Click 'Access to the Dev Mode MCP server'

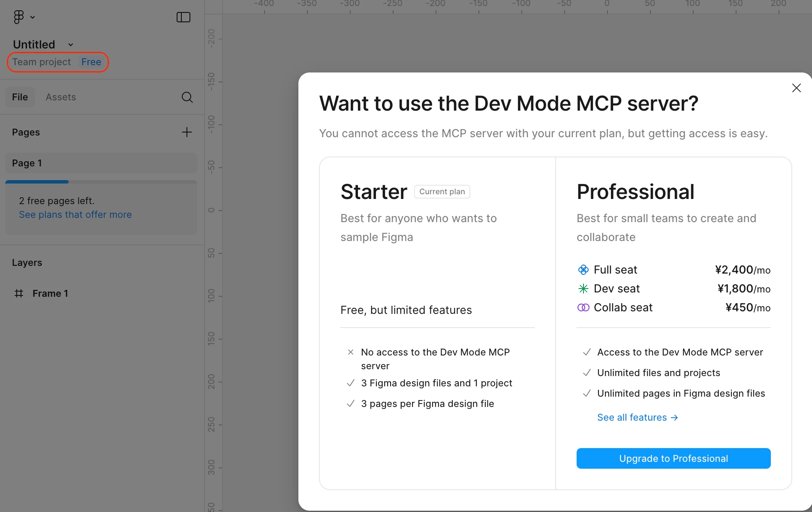click(x=680, y=352)
